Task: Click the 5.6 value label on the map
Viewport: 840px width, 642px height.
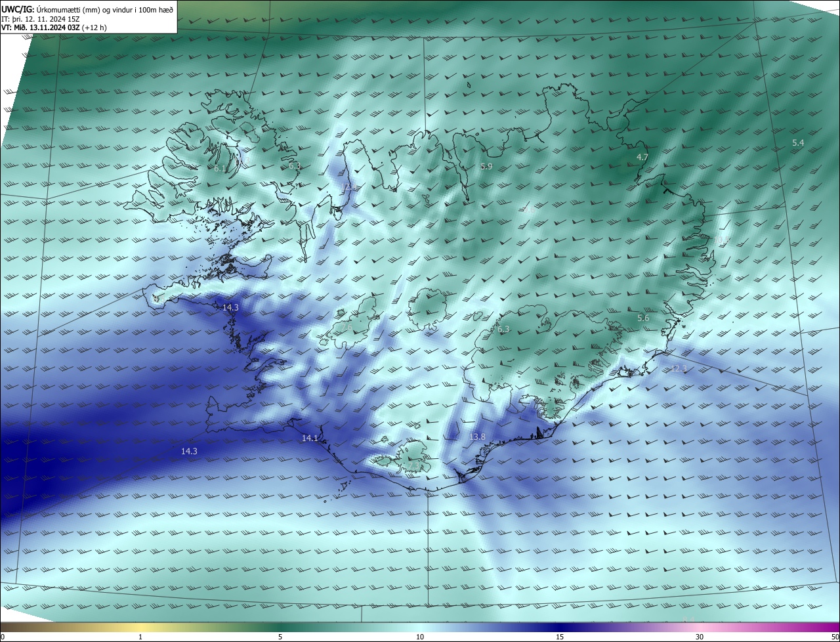Action: [x=643, y=318]
